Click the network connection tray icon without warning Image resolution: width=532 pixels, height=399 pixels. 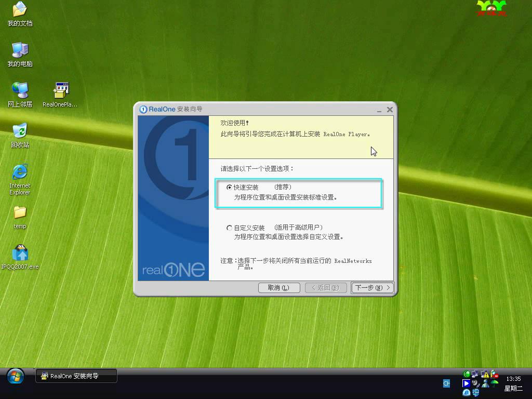[475, 374]
